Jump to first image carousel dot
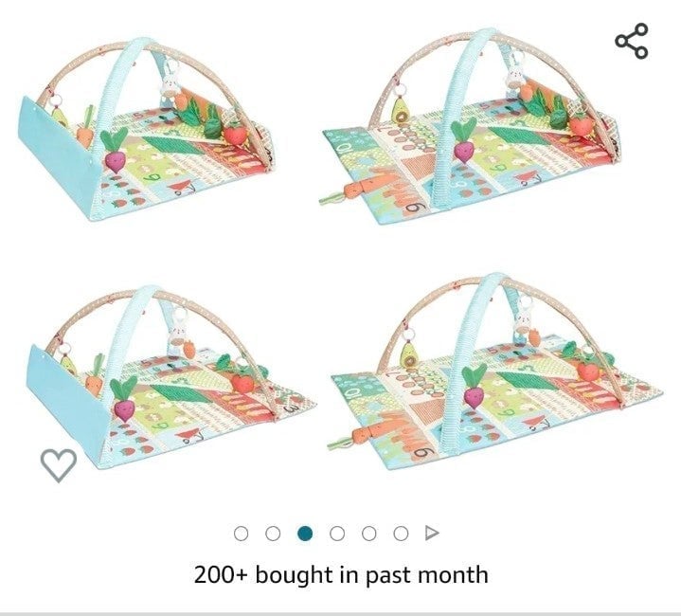 (241, 533)
